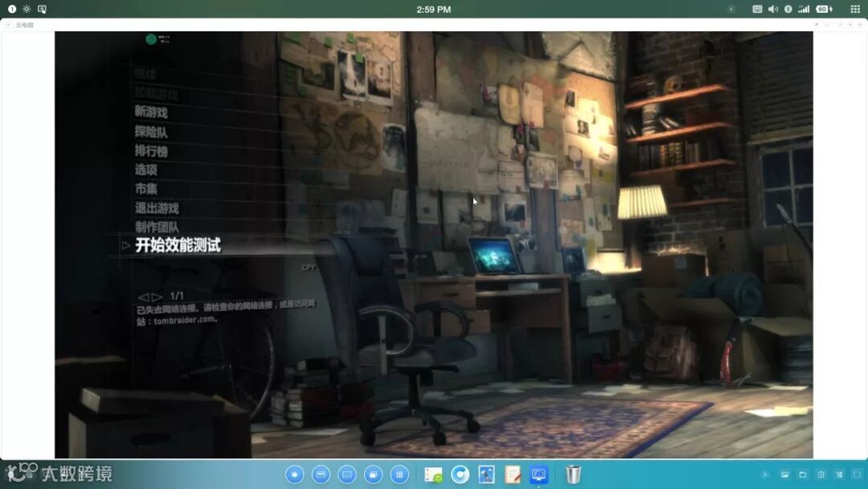This screenshot has width=868, height=489.
Task: Open the round grid launcher button in dock
Action: [x=399, y=475]
